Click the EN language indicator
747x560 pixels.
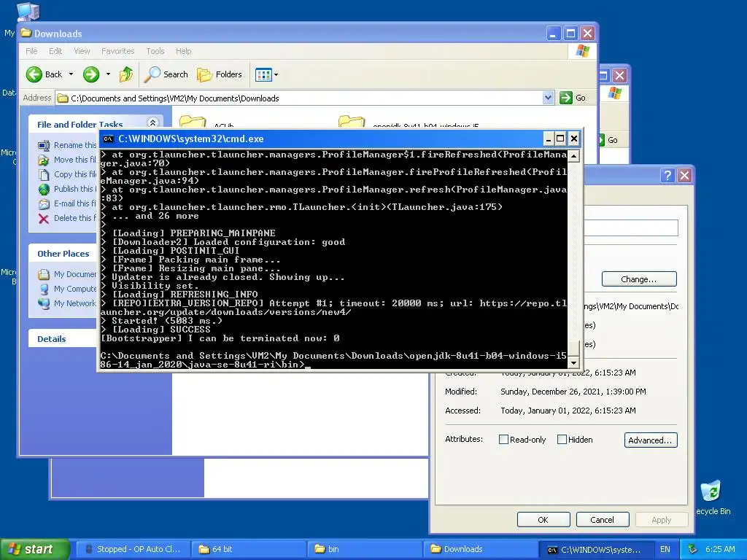point(665,549)
